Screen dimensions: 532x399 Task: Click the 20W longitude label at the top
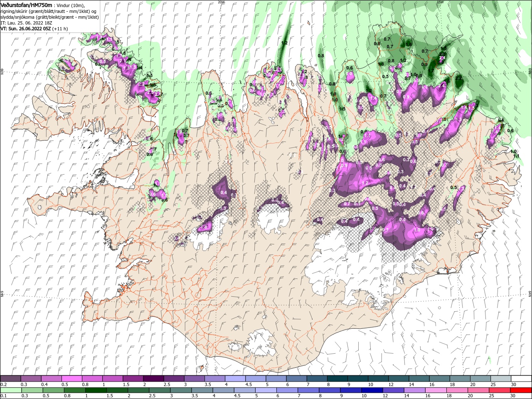coord(221,2)
